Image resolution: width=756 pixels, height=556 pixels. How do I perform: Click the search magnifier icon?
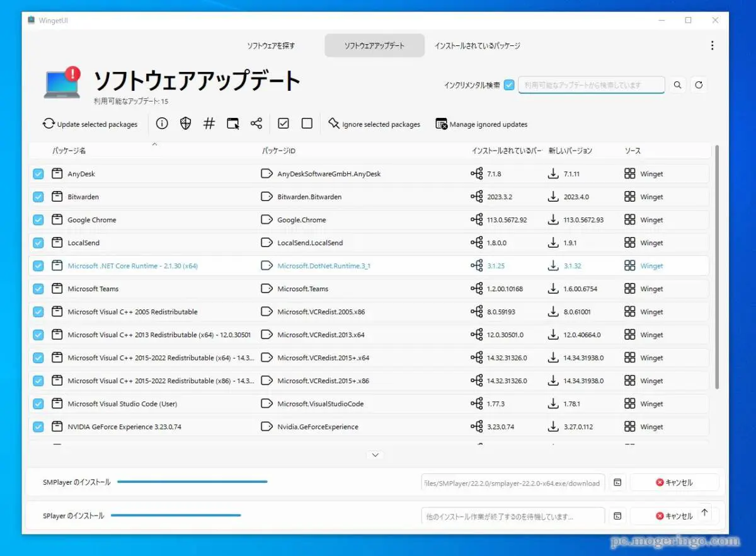coord(678,85)
